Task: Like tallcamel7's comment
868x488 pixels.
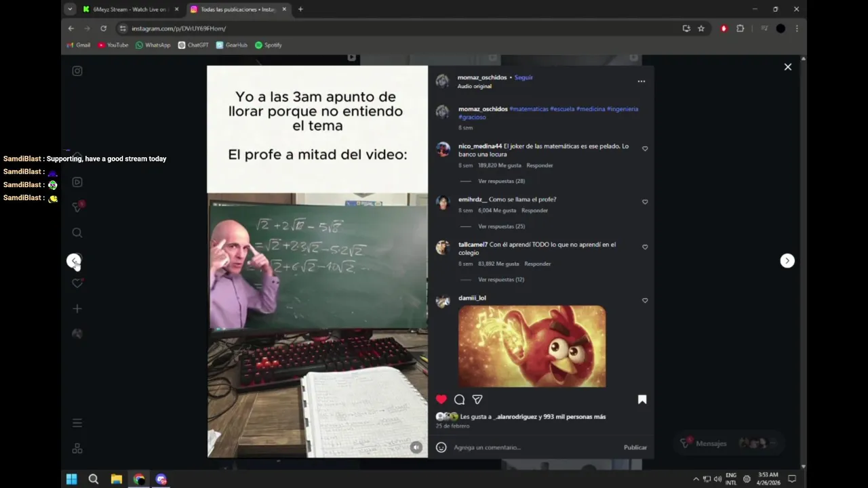Action: [x=645, y=247]
